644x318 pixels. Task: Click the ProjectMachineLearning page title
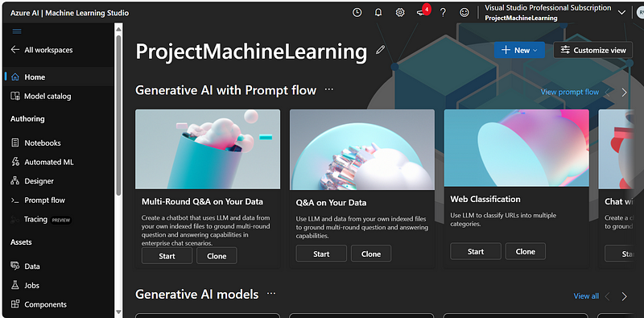pyautogui.click(x=251, y=52)
